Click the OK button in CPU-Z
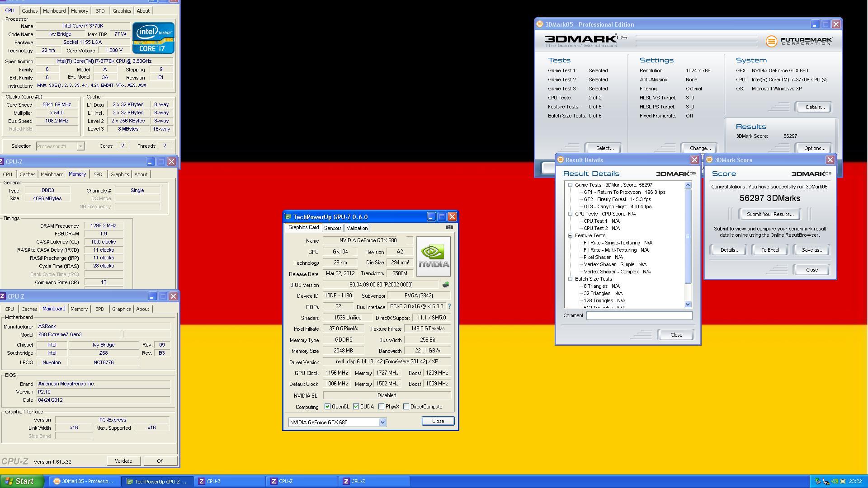This screenshot has width=868, height=488. click(160, 461)
